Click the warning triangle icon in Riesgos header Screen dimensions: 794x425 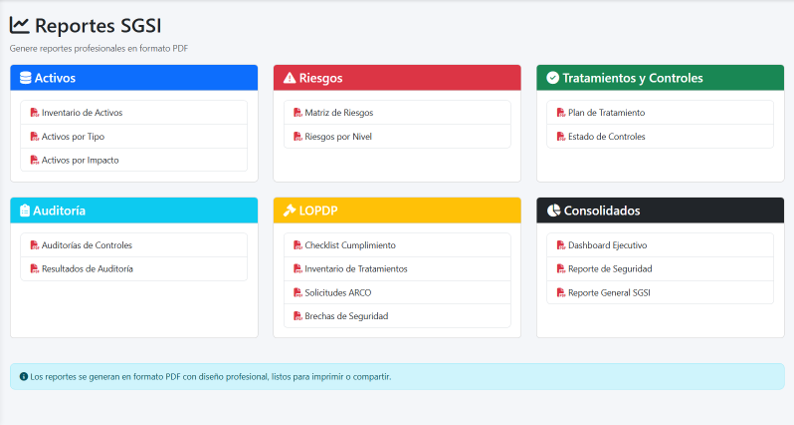click(289, 78)
